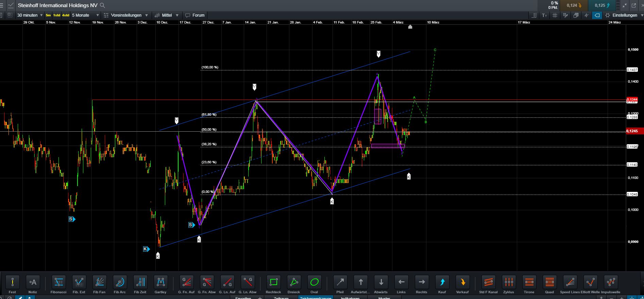Toggle the chart grid lines
Screen dimensions: 644x299
(x=555, y=15)
